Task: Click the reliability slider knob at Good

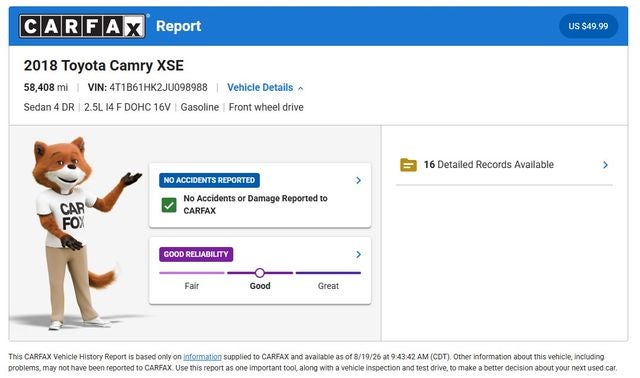Action: (x=260, y=273)
